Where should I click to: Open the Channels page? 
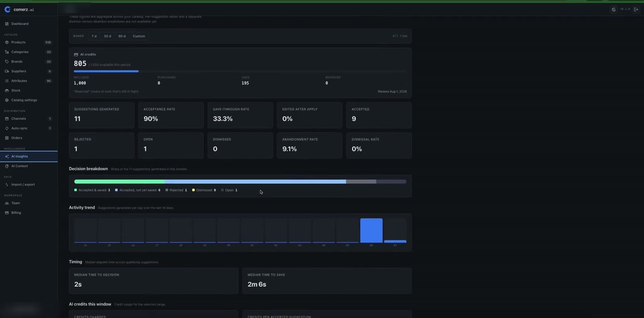pos(29,119)
